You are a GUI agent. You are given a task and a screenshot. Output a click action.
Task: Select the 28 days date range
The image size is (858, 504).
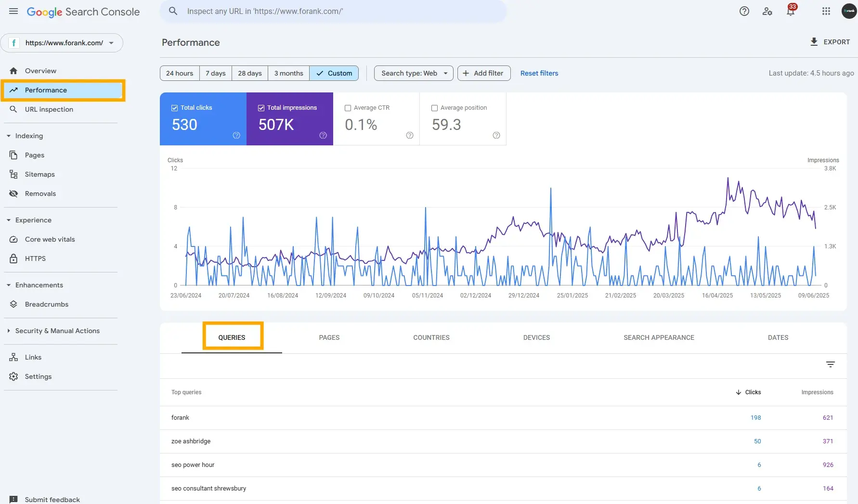pos(249,73)
